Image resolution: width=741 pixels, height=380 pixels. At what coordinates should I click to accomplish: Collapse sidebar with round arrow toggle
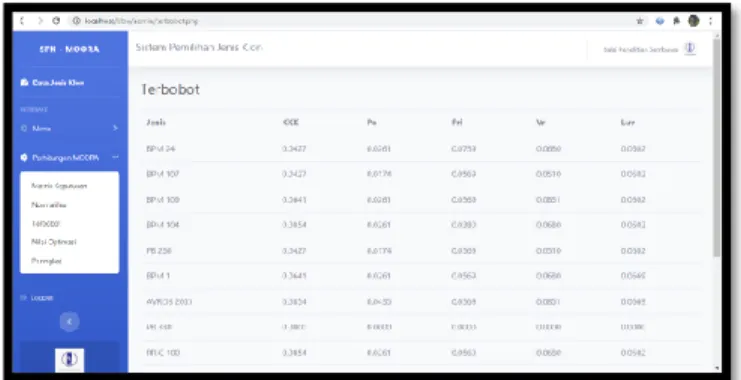tap(69, 322)
